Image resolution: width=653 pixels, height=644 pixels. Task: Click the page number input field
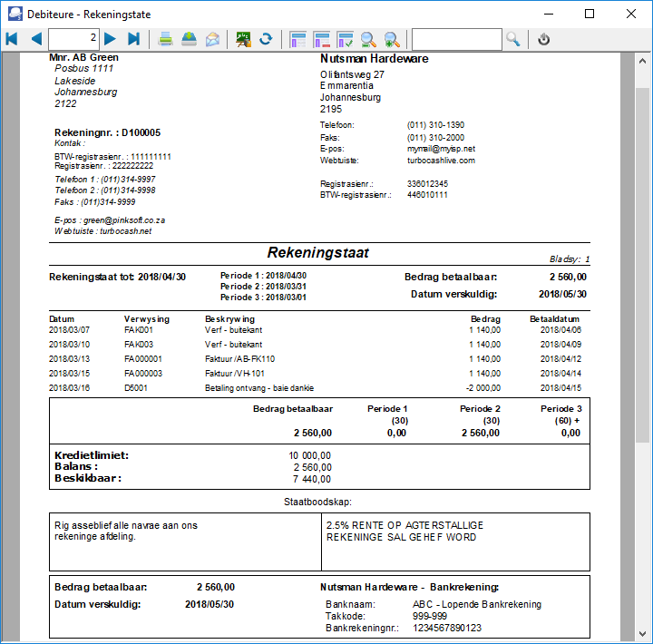(73, 39)
